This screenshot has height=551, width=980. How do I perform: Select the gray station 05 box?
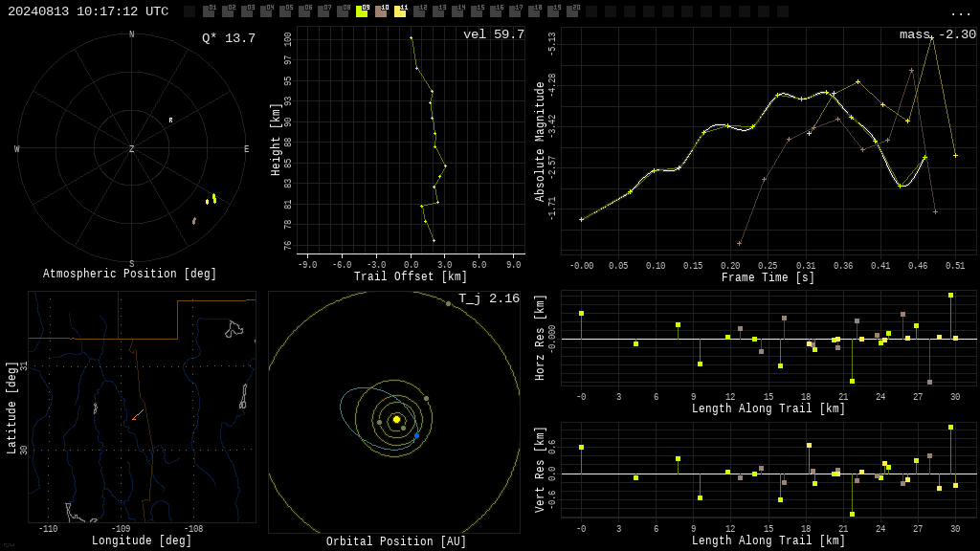(285, 11)
